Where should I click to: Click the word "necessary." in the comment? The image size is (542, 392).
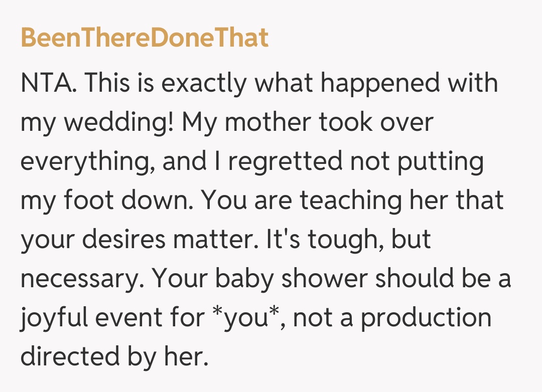[81, 279]
